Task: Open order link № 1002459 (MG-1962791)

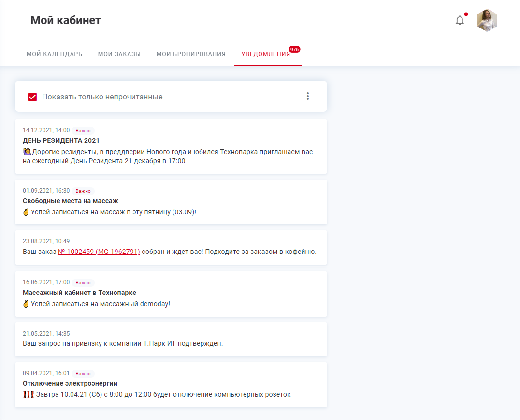Action: pos(99,252)
